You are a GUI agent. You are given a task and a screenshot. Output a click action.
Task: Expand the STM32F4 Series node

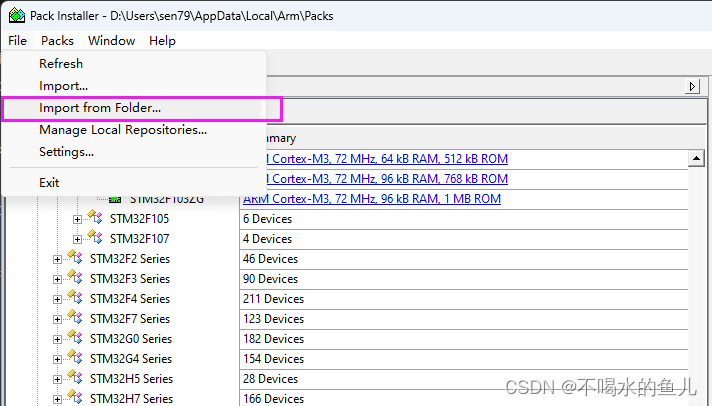pyautogui.click(x=58, y=299)
